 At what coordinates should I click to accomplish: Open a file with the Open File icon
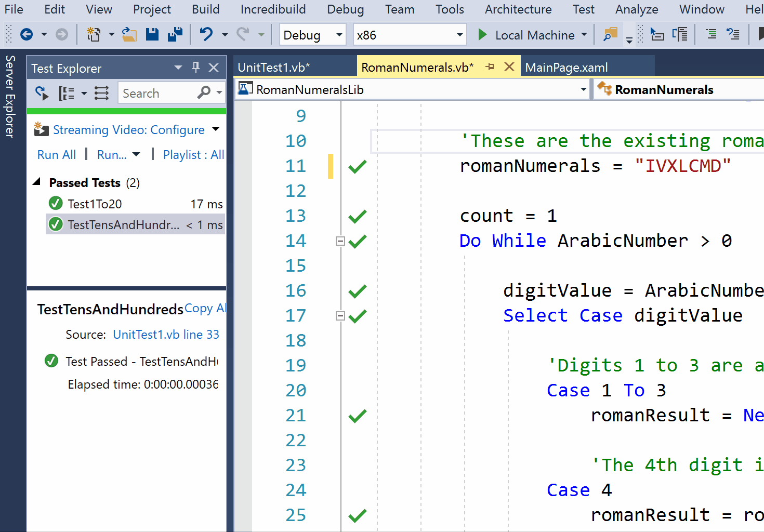(129, 34)
